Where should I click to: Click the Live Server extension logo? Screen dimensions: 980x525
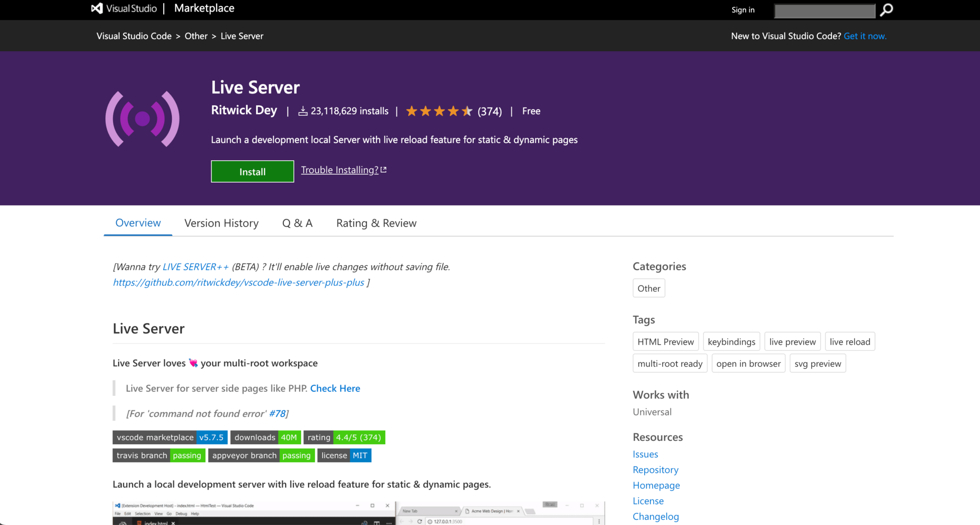[x=142, y=118]
